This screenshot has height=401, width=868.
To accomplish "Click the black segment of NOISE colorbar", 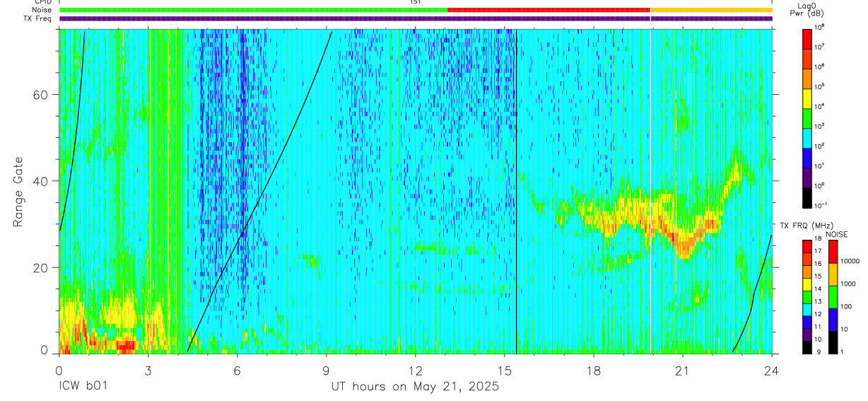I will point(833,342).
